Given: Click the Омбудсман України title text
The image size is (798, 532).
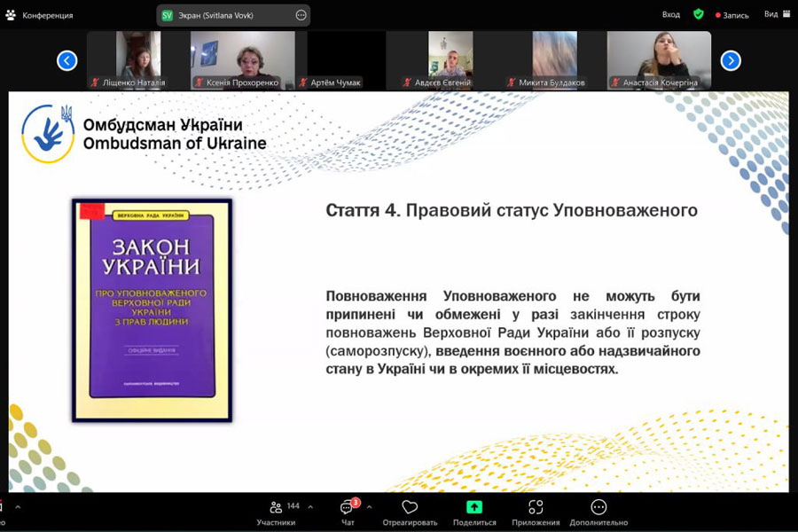Looking at the screenshot, I should click(x=163, y=125).
